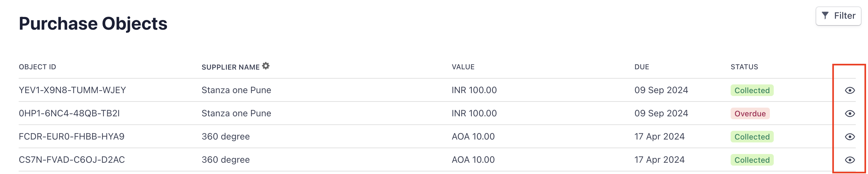Screen dimensions: 868x174
Task: Select object ID 0HP1-6NC4-48QB-TB2I
Action: click(x=69, y=113)
